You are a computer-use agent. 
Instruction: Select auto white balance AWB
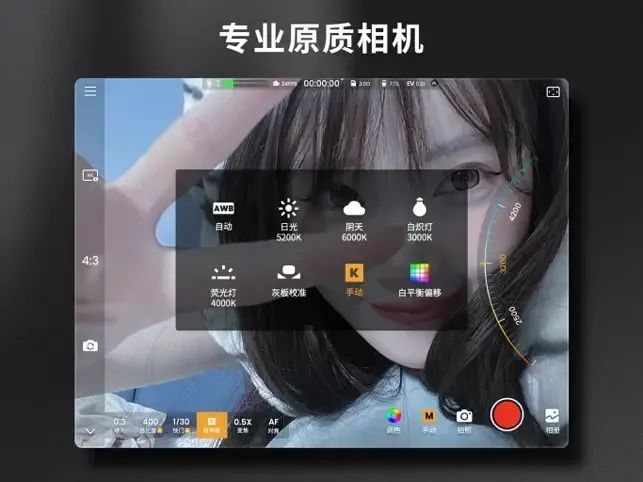pos(223,216)
